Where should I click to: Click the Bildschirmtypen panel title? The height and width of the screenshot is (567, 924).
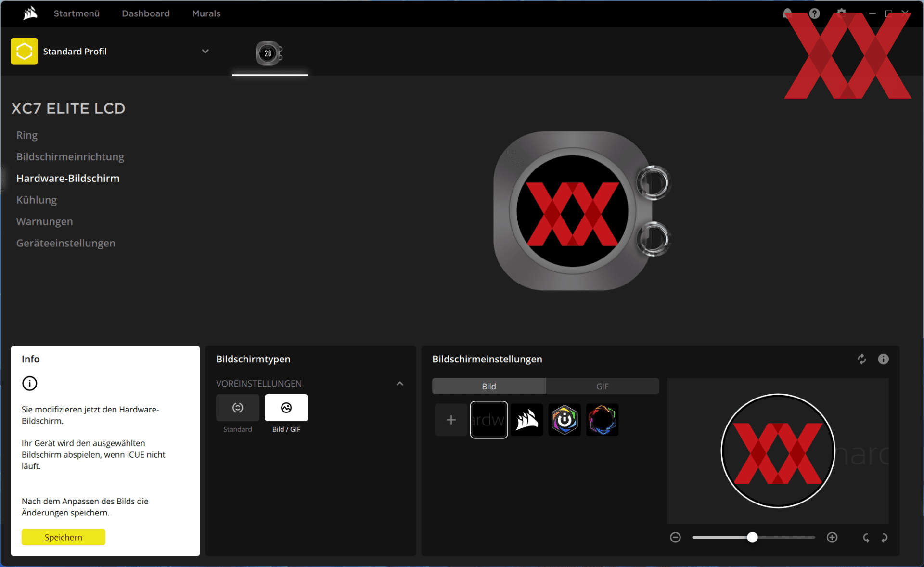(253, 359)
